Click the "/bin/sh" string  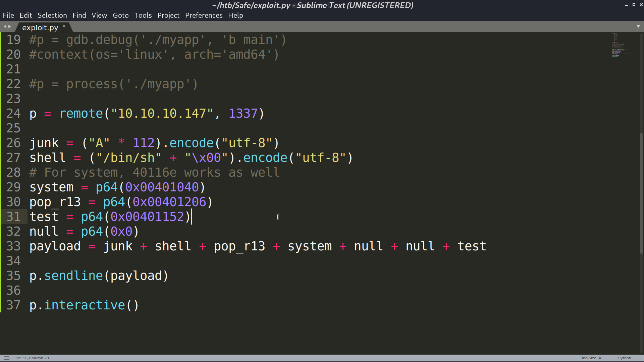(x=129, y=158)
